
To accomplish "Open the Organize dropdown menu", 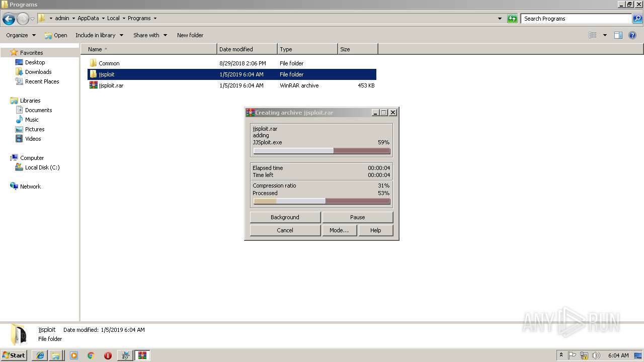I will coord(21,35).
